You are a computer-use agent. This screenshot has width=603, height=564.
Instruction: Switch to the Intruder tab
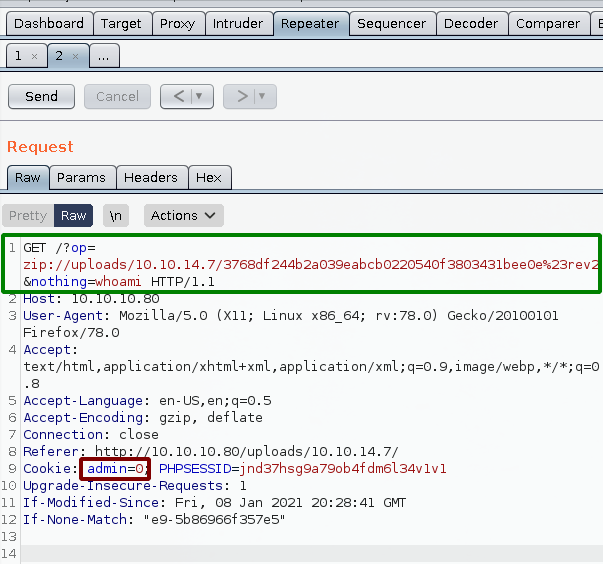(x=238, y=24)
